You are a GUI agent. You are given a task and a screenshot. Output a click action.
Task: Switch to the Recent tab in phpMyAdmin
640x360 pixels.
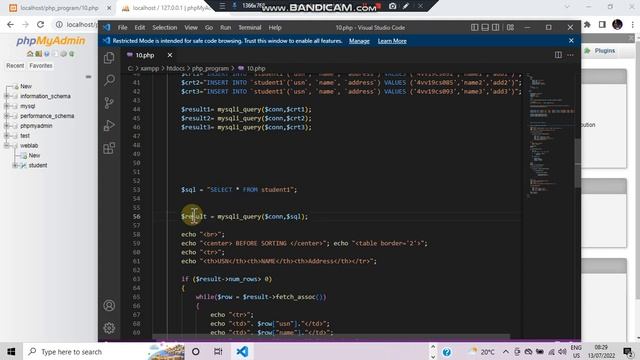pos(15,66)
